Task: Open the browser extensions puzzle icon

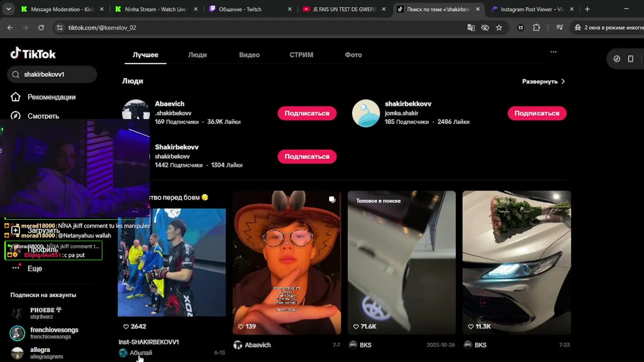Action: pos(536,28)
